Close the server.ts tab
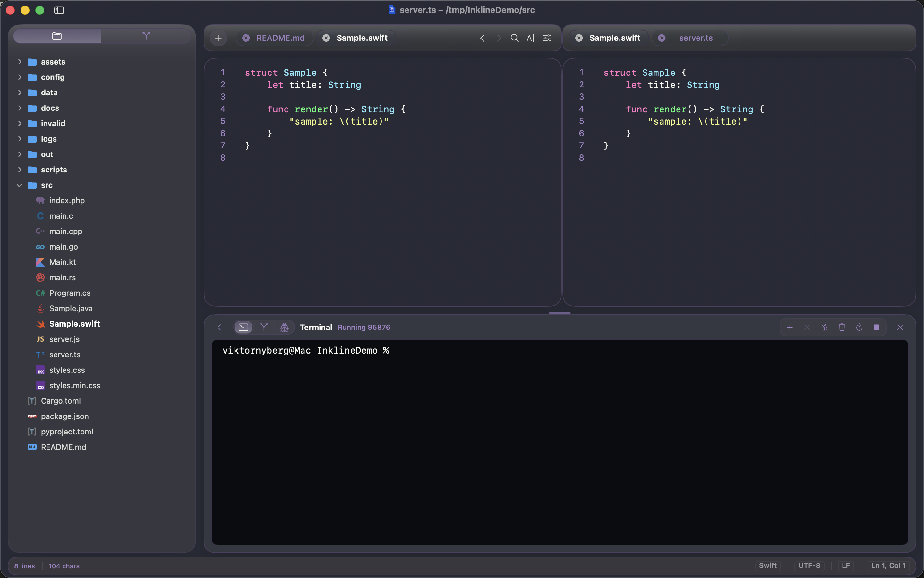This screenshot has height=578, width=924. [x=662, y=38]
